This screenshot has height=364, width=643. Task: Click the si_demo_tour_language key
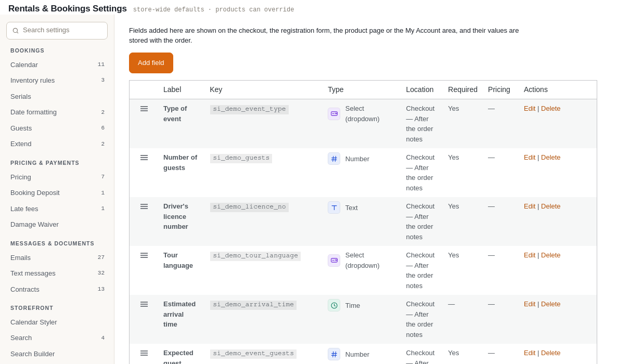[255, 256]
